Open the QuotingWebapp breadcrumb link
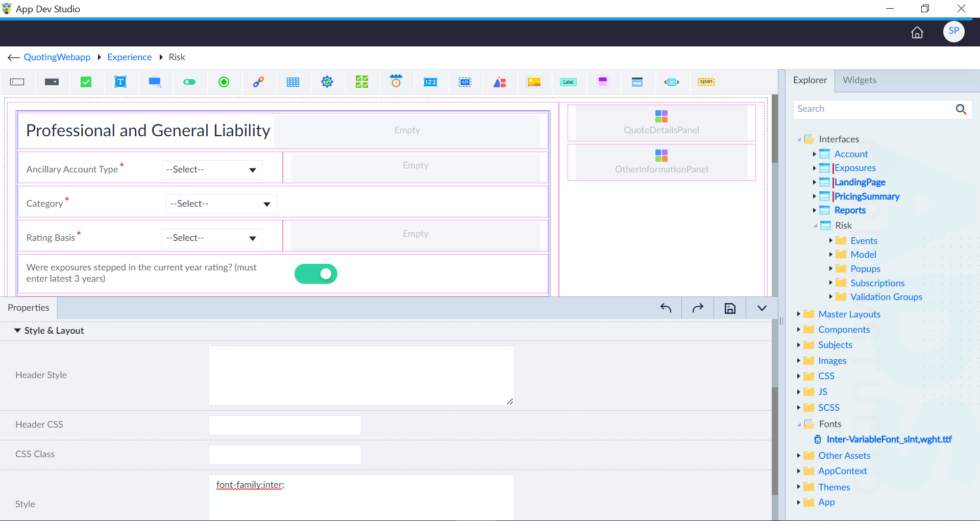980x521 pixels. 57,57
